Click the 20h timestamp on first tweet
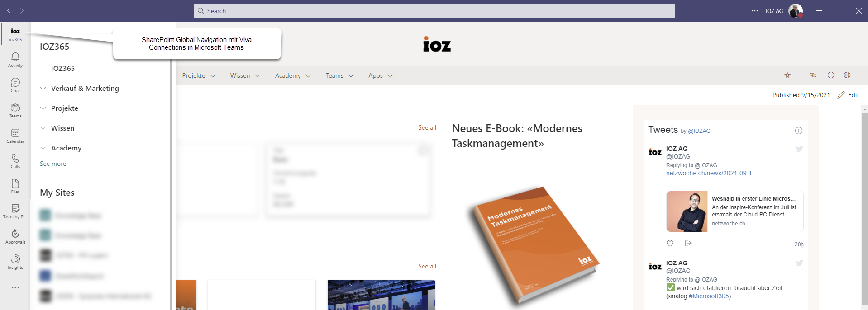 point(799,244)
